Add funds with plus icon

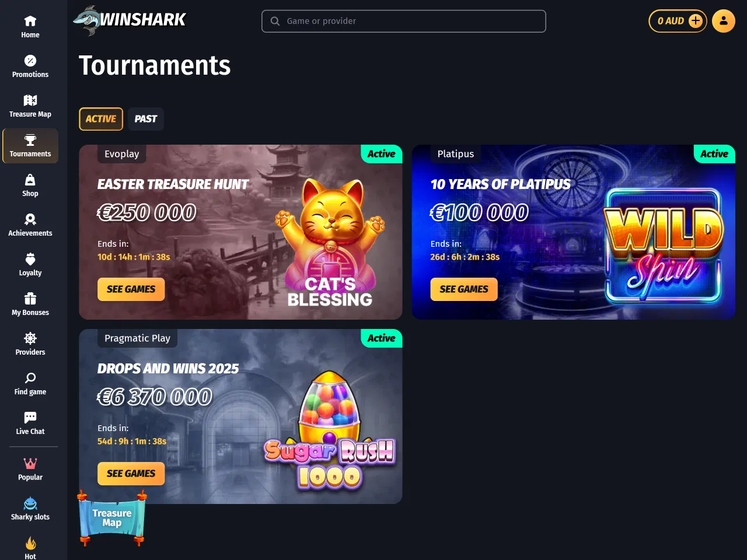pyautogui.click(x=696, y=21)
